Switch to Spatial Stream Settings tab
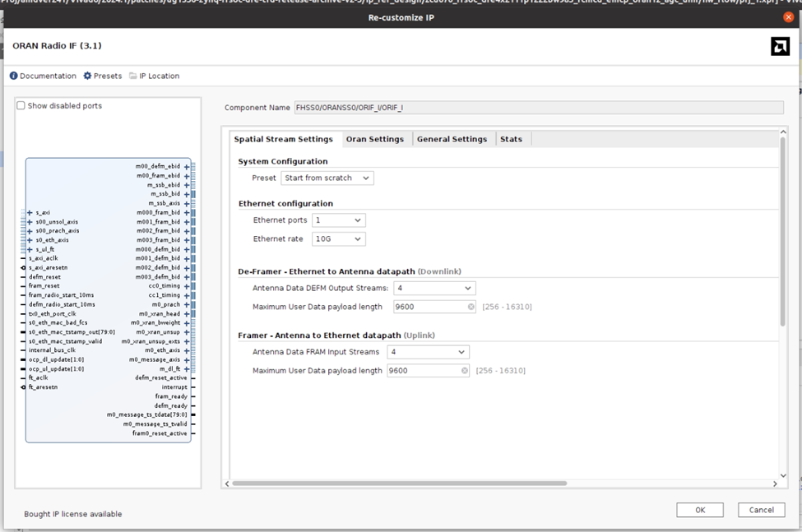The height and width of the screenshot is (532, 802). point(283,139)
